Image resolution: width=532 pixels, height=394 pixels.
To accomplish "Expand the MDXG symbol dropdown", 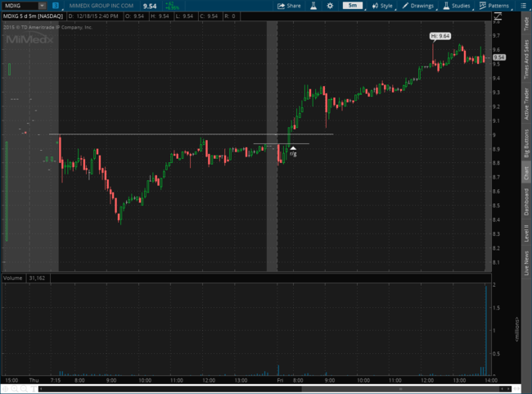I will coord(43,6).
